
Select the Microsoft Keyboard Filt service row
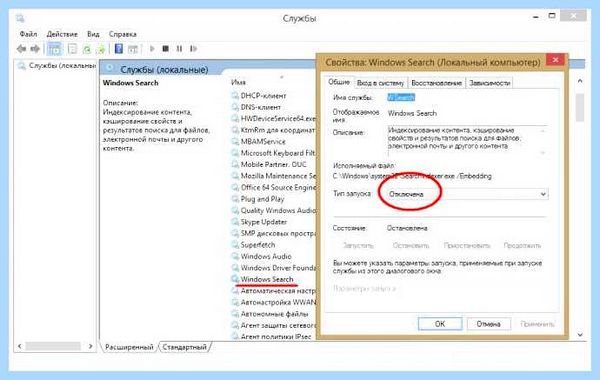274,153
